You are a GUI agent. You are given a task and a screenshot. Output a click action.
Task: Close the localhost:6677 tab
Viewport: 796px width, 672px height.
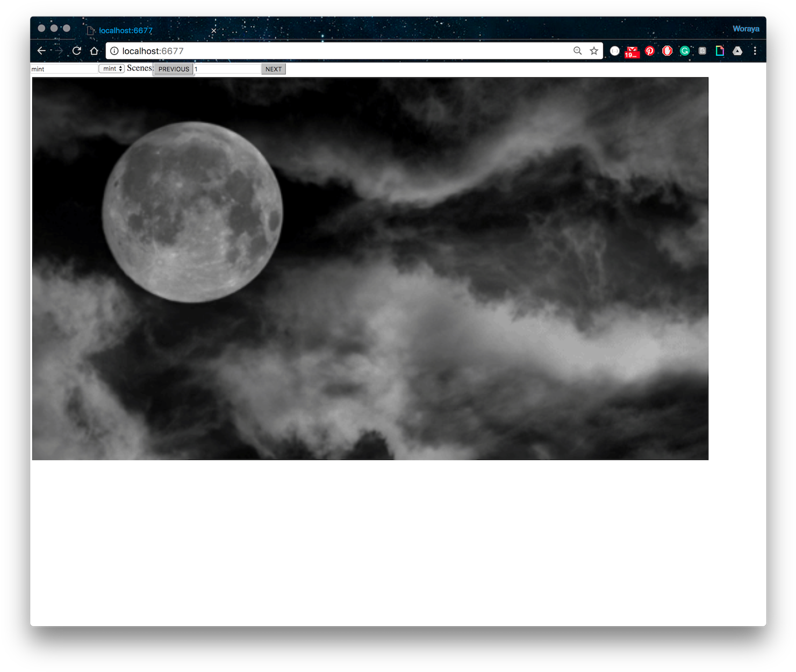pos(214,31)
